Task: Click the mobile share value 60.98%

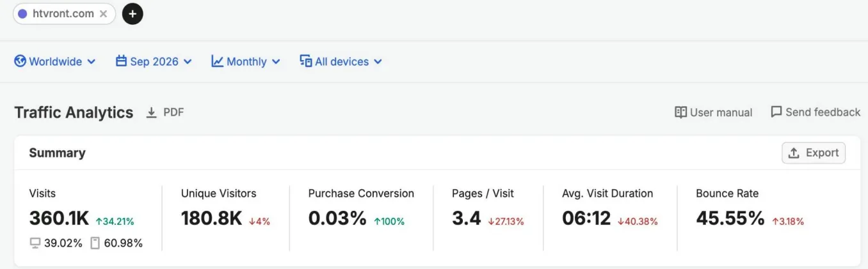Action: 123,243
